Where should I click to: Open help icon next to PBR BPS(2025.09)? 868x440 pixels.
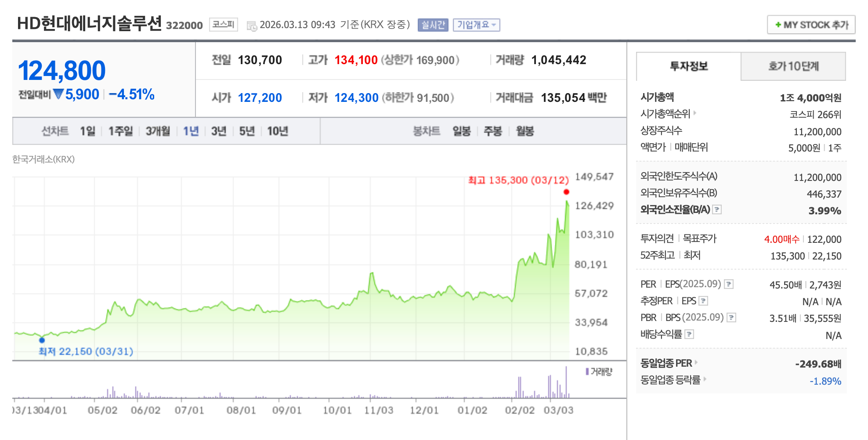(731, 317)
